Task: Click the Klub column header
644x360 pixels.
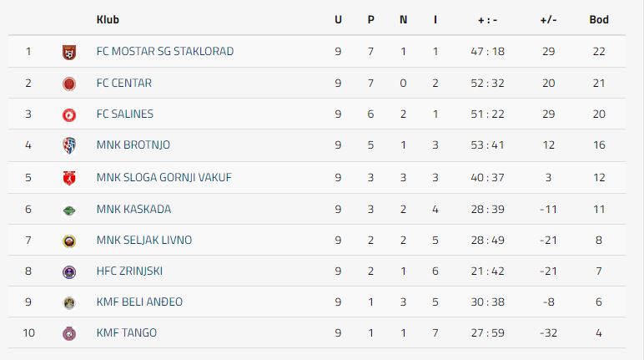Action: click(108, 19)
